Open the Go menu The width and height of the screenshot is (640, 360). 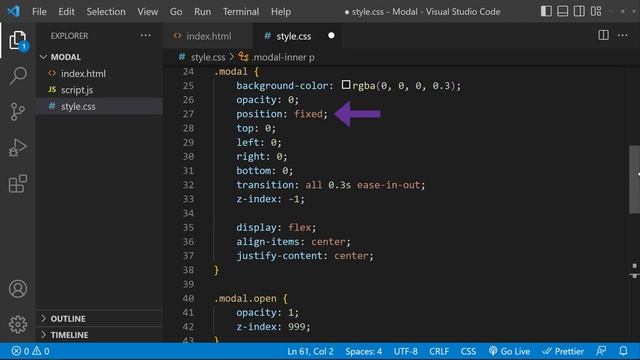click(x=176, y=11)
